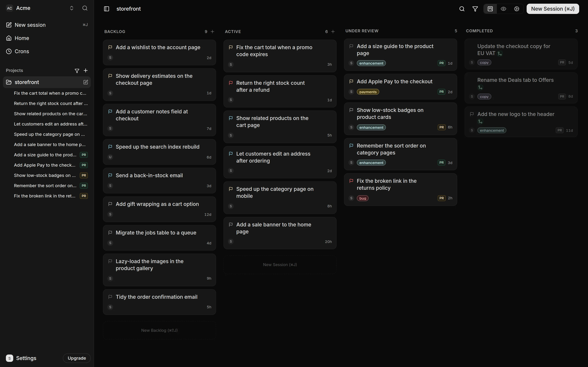Filter projects using the sidebar funnel icon
Screen dimensions: 588x367
pos(77,71)
